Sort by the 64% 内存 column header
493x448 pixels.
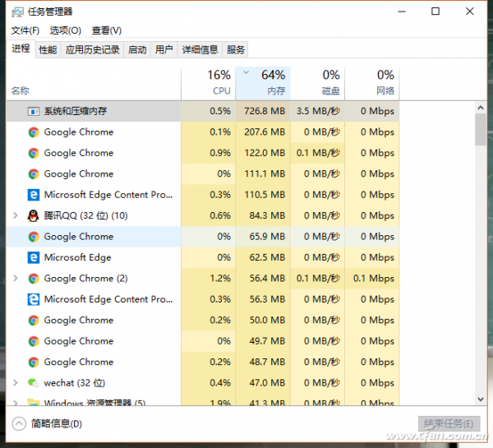point(263,84)
